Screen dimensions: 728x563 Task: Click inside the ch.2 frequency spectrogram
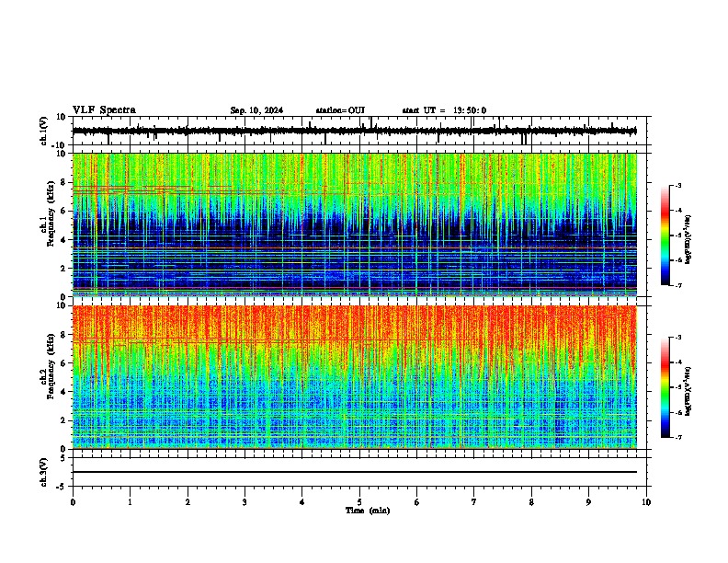coord(354,377)
